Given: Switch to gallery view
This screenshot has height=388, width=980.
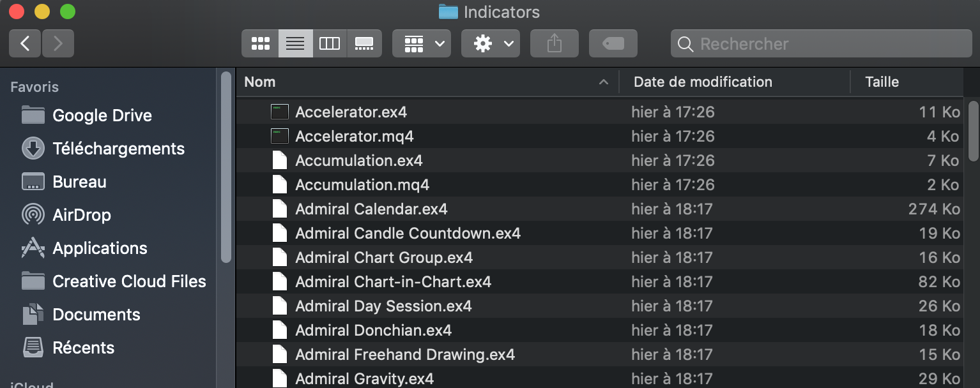Looking at the screenshot, I should point(364,43).
